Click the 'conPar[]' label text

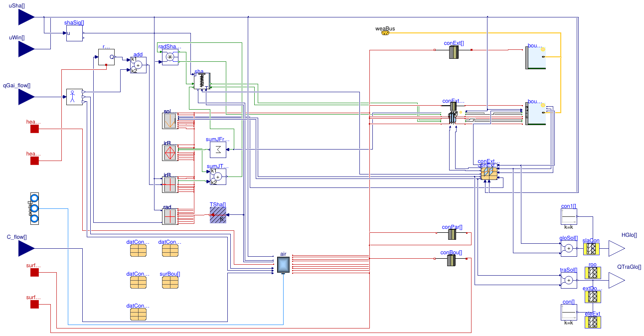click(x=452, y=227)
